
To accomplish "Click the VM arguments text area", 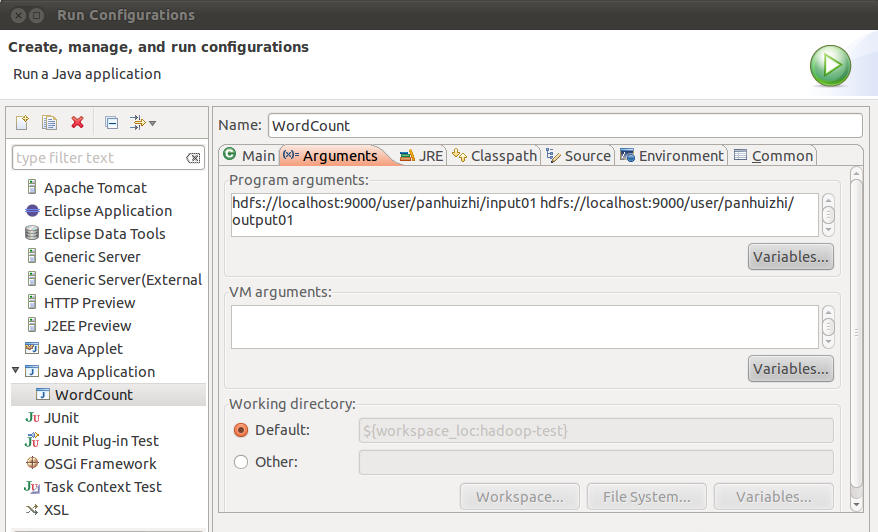I will 525,326.
